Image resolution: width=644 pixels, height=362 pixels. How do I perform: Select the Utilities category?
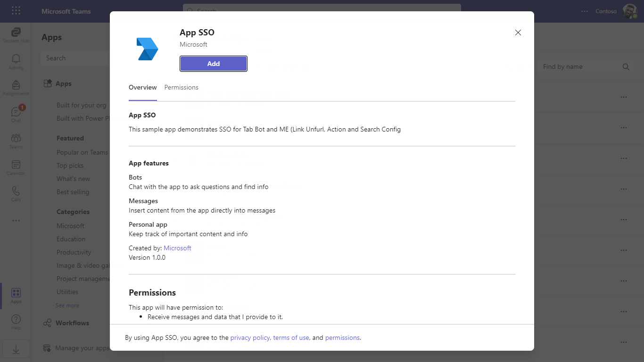tap(67, 292)
